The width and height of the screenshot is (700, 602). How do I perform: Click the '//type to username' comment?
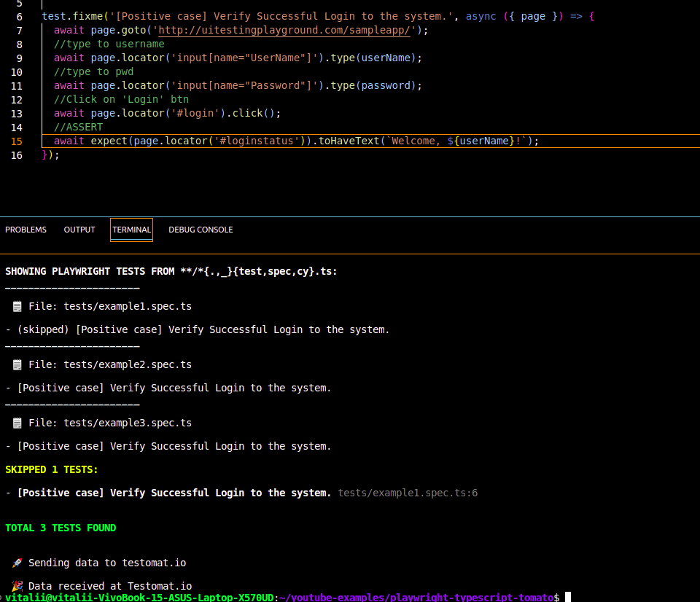(109, 44)
